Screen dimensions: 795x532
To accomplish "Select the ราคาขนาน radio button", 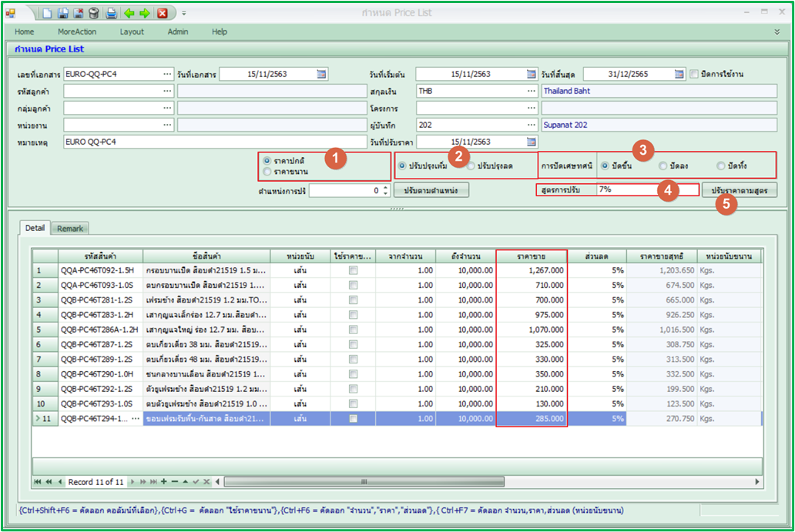I will [x=267, y=172].
